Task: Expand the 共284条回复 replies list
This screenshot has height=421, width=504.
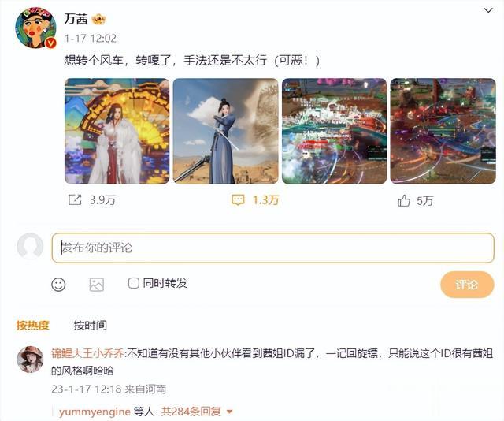Action: coord(197,411)
